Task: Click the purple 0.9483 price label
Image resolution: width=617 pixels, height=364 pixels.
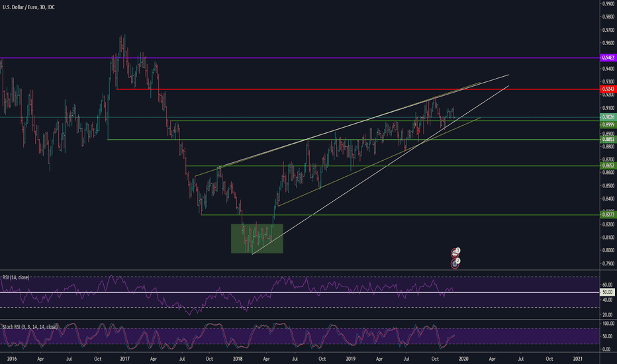Action: pos(608,59)
